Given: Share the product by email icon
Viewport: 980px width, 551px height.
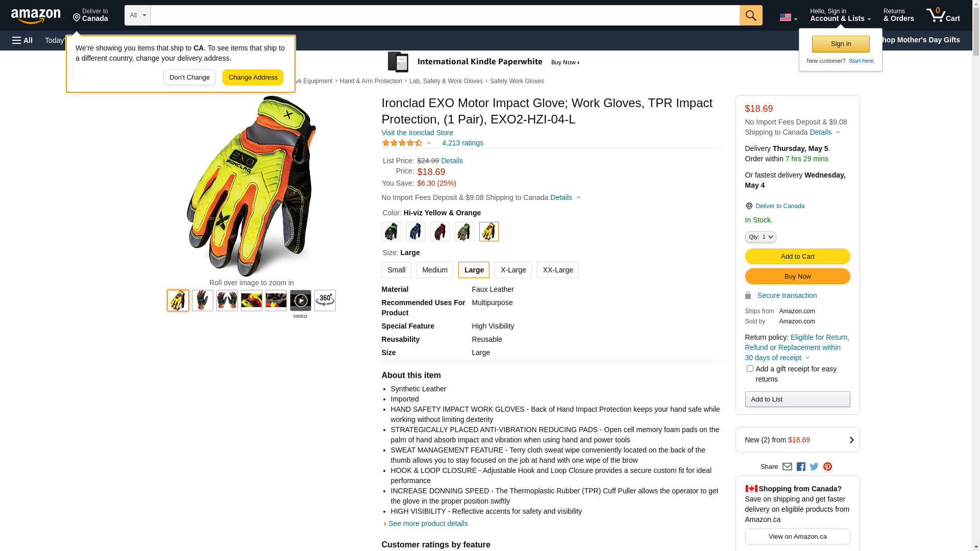Looking at the screenshot, I should pyautogui.click(x=787, y=467).
